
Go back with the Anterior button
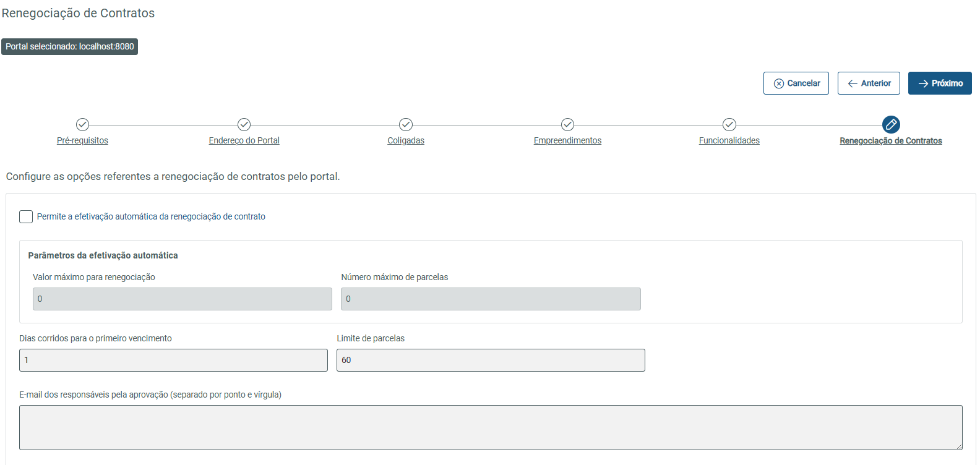click(869, 83)
